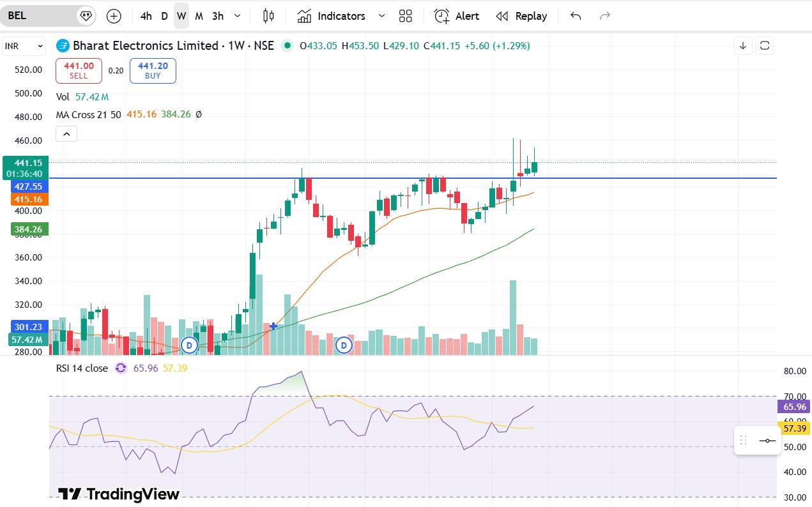Click the TradingView logo
This screenshot has width=812, height=507.
(x=119, y=494)
